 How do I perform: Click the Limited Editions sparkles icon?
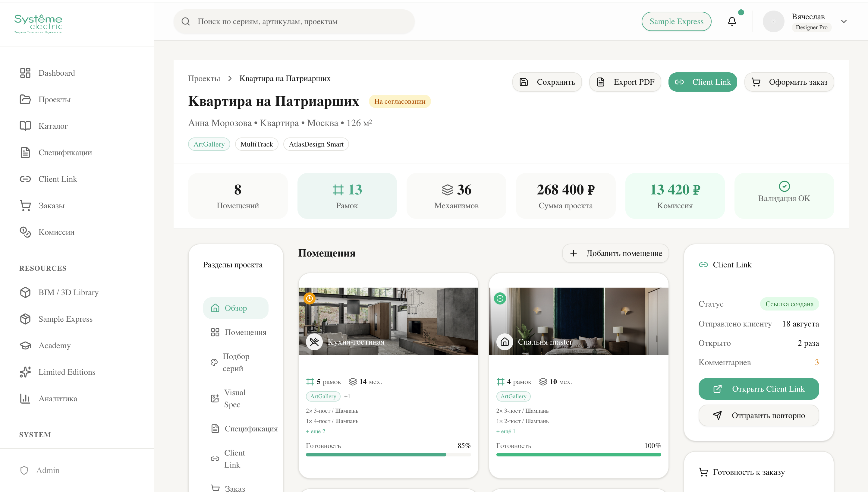coord(25,372)
